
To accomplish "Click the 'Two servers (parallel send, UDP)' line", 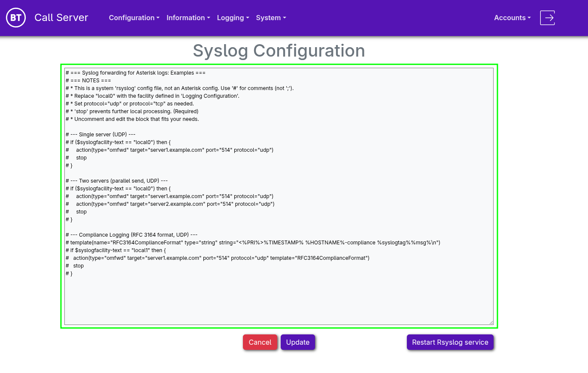I will click(117, 181).
